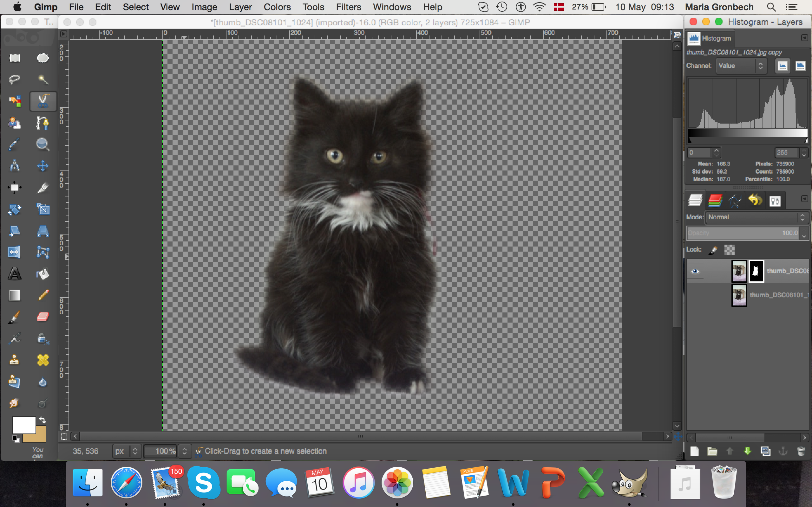
Task: Hide the thumb_DSC08 layer visibility
Action: [x=696, y=272]
